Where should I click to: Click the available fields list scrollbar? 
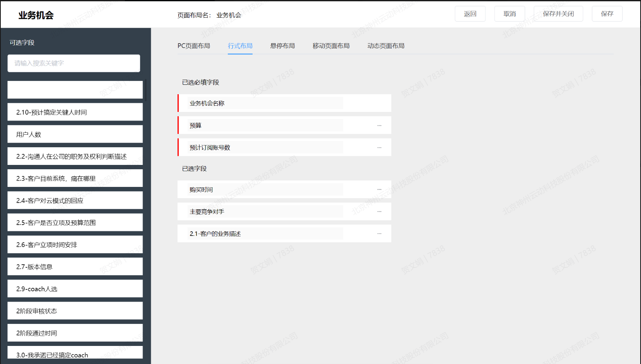(x=145, y=90)
